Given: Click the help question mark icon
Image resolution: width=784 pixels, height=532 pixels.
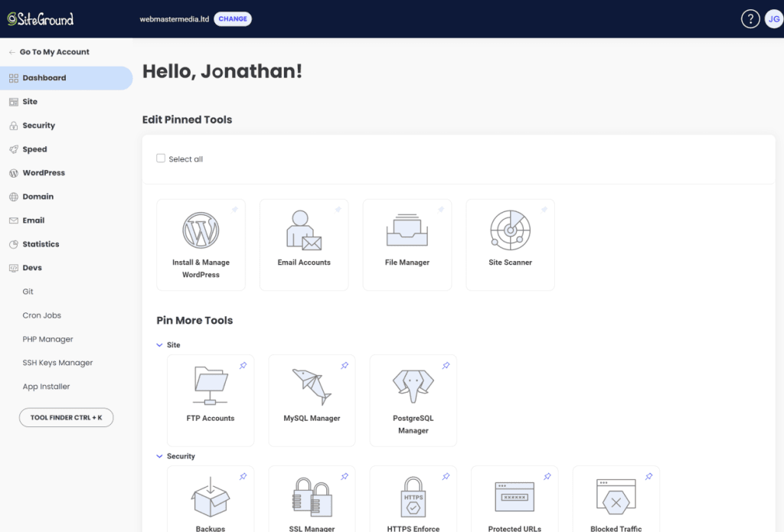Looking at the screenshot, I should point(750,19).
